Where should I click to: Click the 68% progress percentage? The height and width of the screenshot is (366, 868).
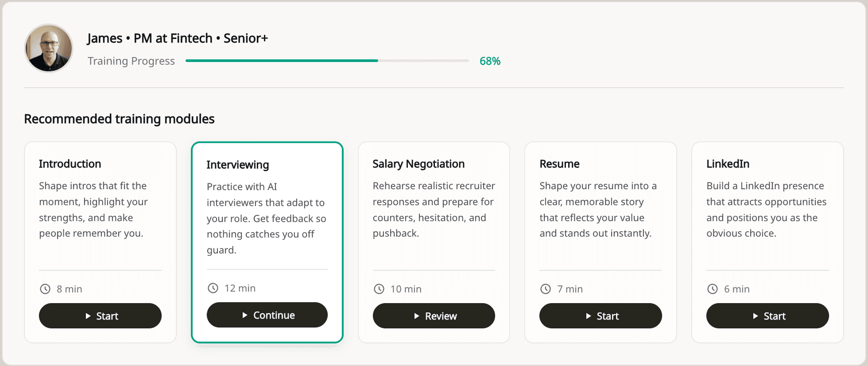[490, 61]
